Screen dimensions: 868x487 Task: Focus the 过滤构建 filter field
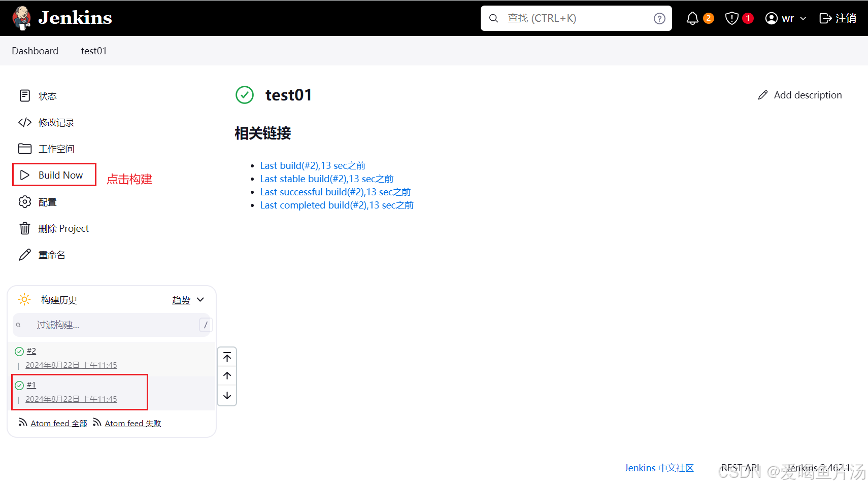[112, 325]
